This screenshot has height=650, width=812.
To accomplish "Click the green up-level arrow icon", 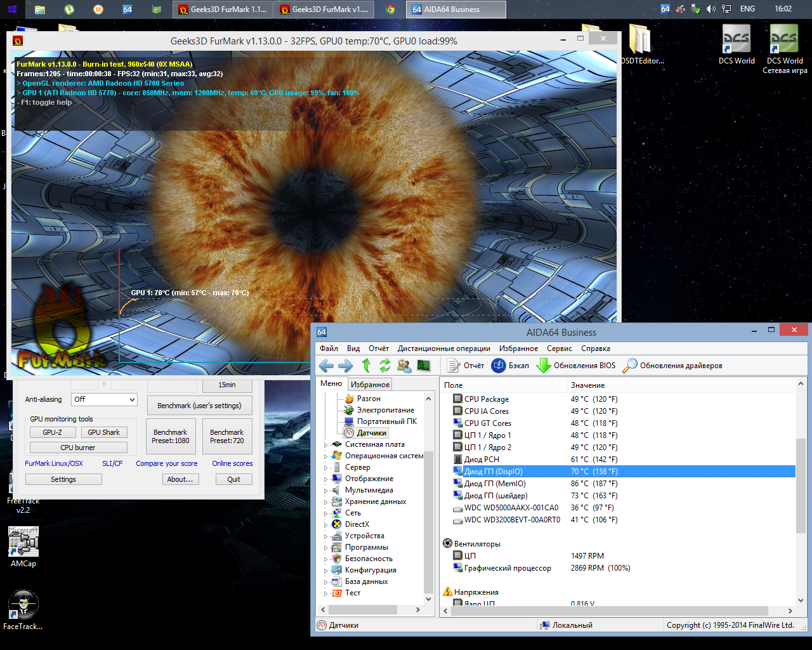I will coord(366,366).
